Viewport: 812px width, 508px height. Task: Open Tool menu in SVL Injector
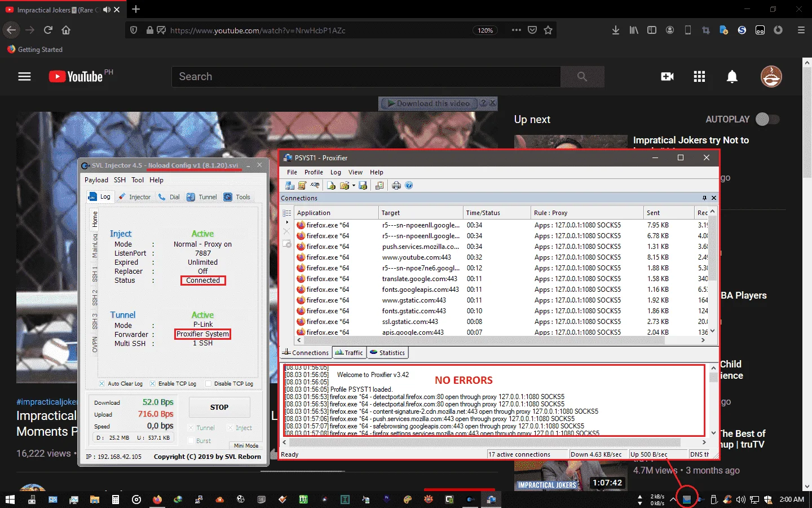138,180
